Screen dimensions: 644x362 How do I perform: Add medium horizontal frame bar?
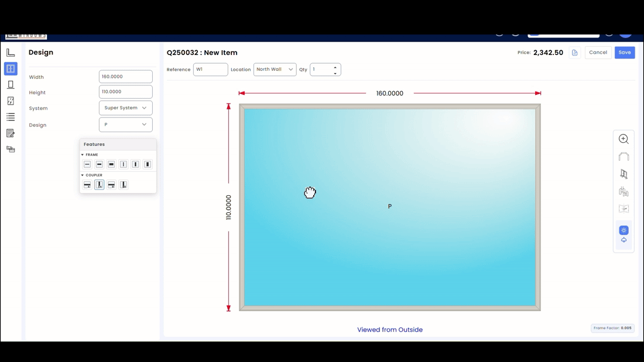point(99,164)
